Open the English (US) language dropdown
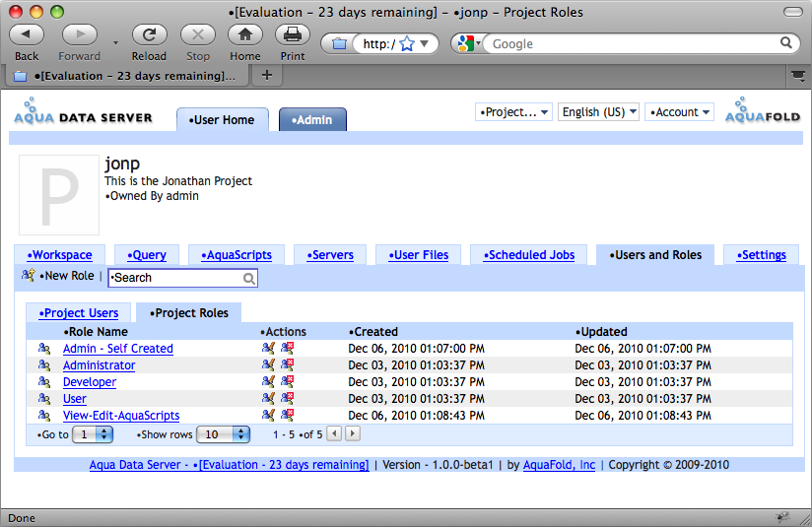This screenshot has height=527, width=812. [x=598, y=112]
